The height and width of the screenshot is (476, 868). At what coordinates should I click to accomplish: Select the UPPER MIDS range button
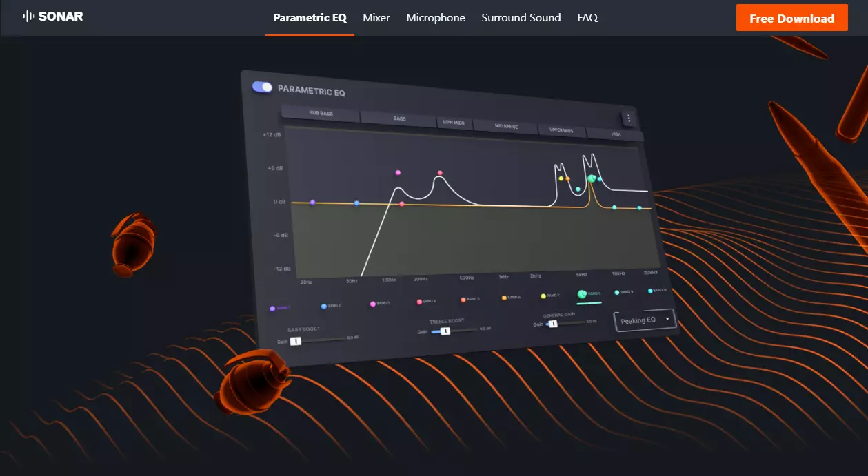562,130
